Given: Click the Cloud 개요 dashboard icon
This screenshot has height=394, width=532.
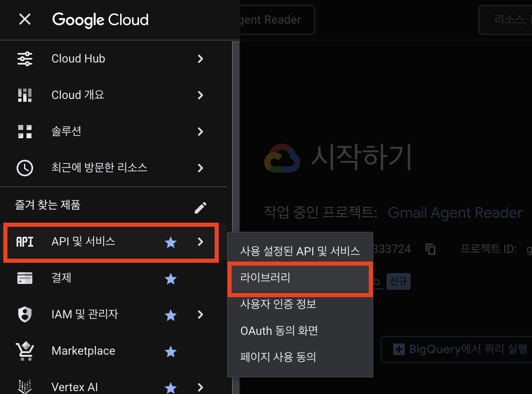Looking at the screenshot, I should click(x=24, y=95).
